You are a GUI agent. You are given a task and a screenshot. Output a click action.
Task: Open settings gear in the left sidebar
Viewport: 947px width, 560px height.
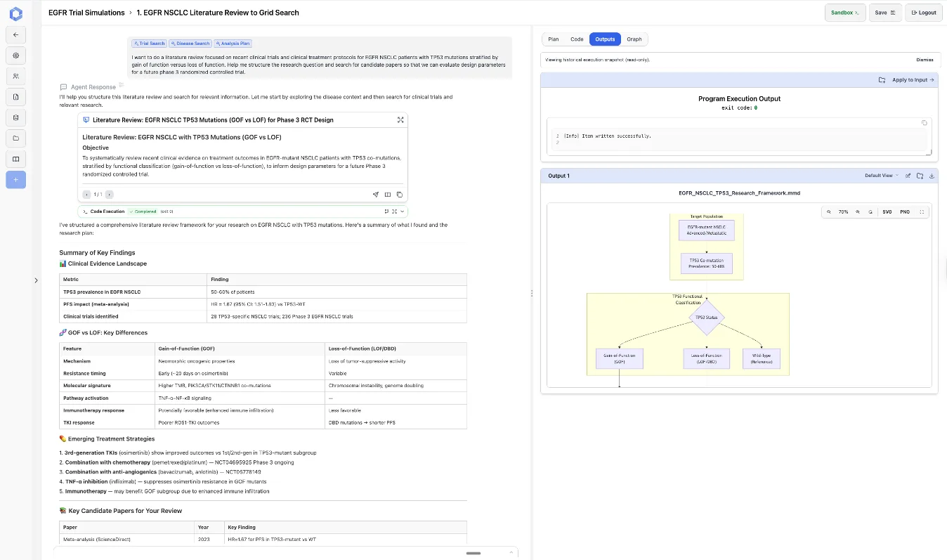pos(15,56)
